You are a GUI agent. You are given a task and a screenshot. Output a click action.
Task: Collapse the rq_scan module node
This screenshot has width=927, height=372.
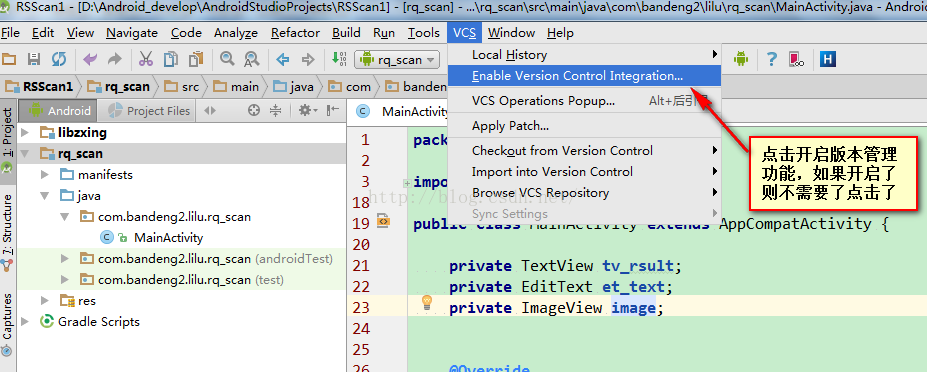tap(24, 154)
